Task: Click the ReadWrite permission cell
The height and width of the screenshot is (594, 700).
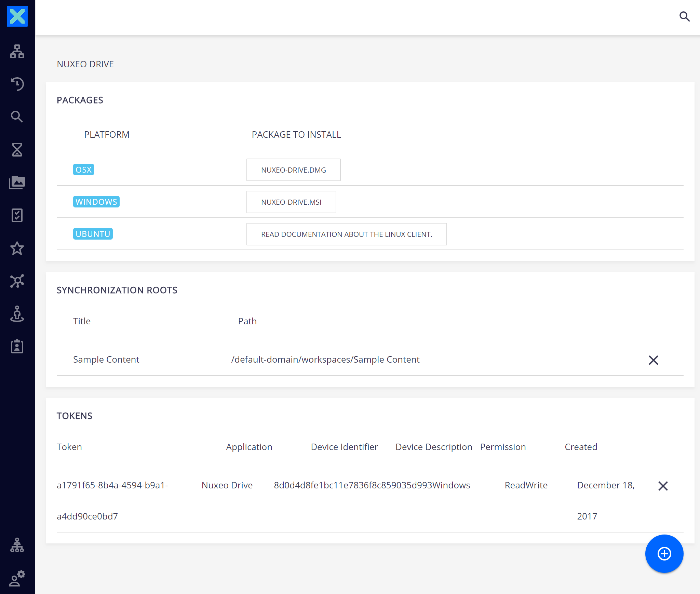Action: 526,485
